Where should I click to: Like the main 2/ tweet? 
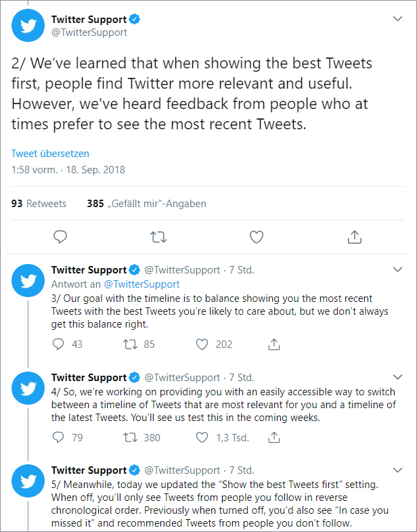256,237
